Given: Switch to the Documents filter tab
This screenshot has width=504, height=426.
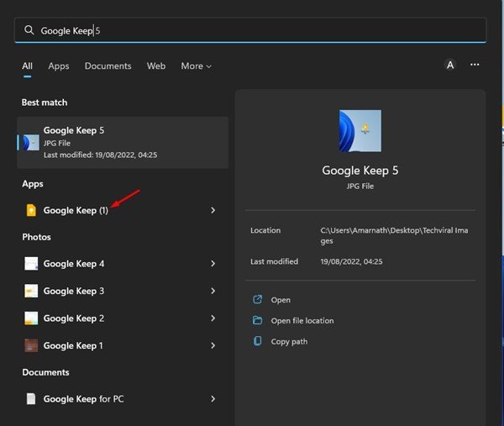Looking at the screenshot, I should coord(108,66).
